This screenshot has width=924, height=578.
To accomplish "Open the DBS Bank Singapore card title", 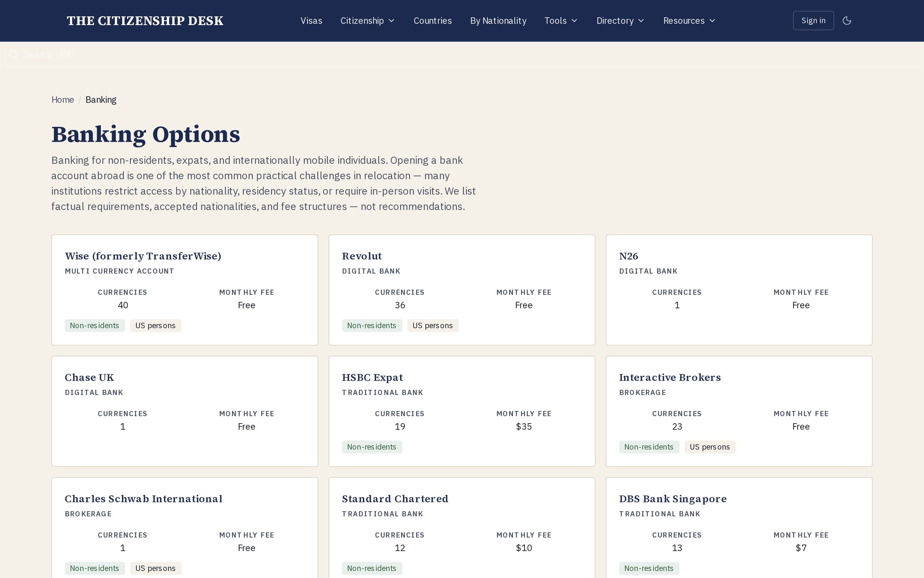I will pyautogui.click(x=673, y=499).
